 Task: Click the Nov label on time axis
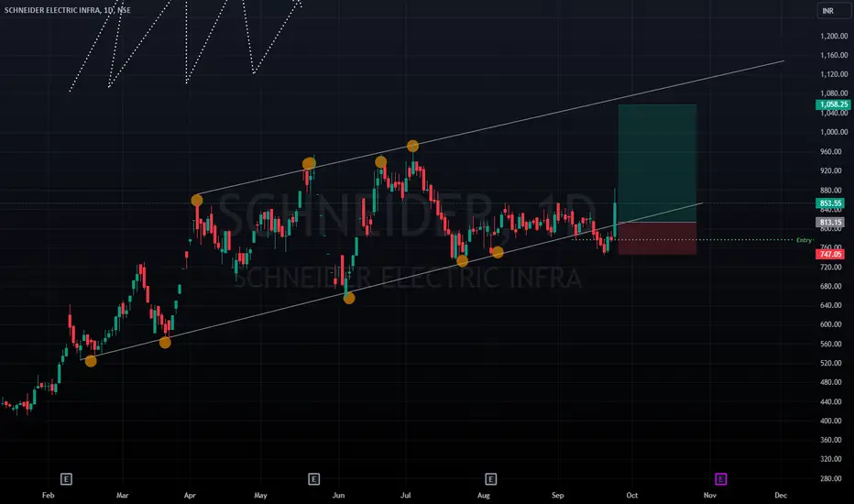(709, 495)
